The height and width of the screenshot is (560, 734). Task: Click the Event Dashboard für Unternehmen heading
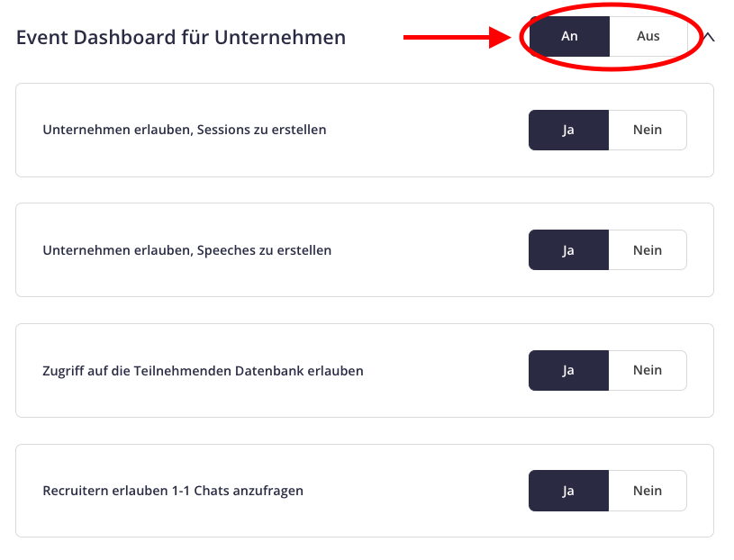(x=181, y=38)
